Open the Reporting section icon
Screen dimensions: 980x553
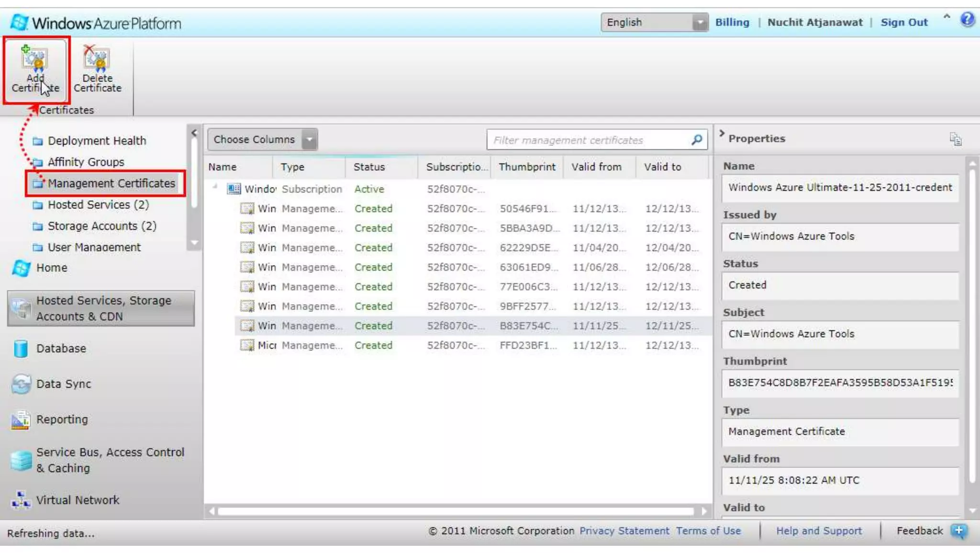pyautogui.click(x=21, y=420)
